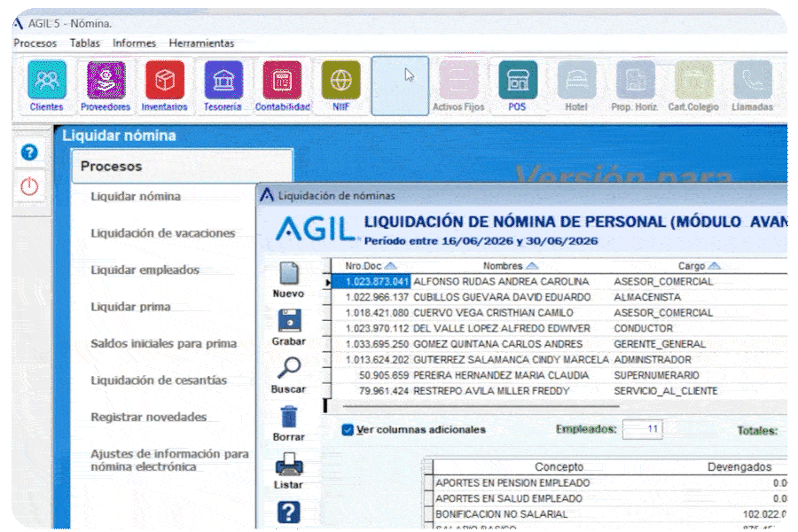Open Liquidar prima link

[x=131, y=307]
